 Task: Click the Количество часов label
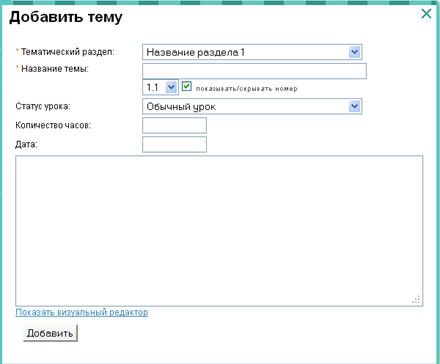tap(53, 125)
